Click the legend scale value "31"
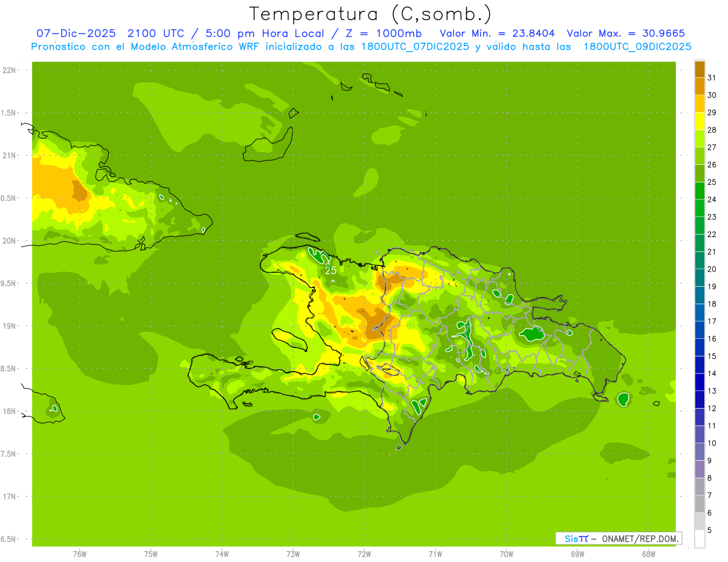This screenshot has width=728, height=562. pos(712,78)
